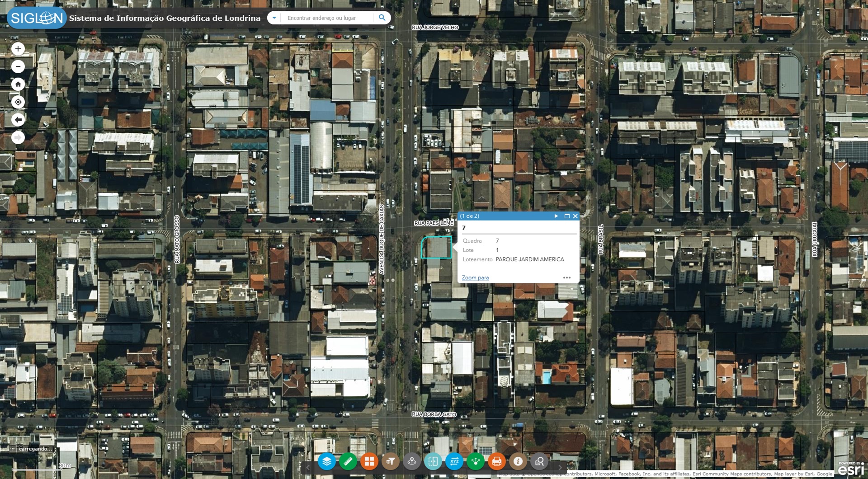Click the RUA JORGE VELHO street label
This screenshot has height=479, width=868.
pyautogui.click(x=435, y=28)
